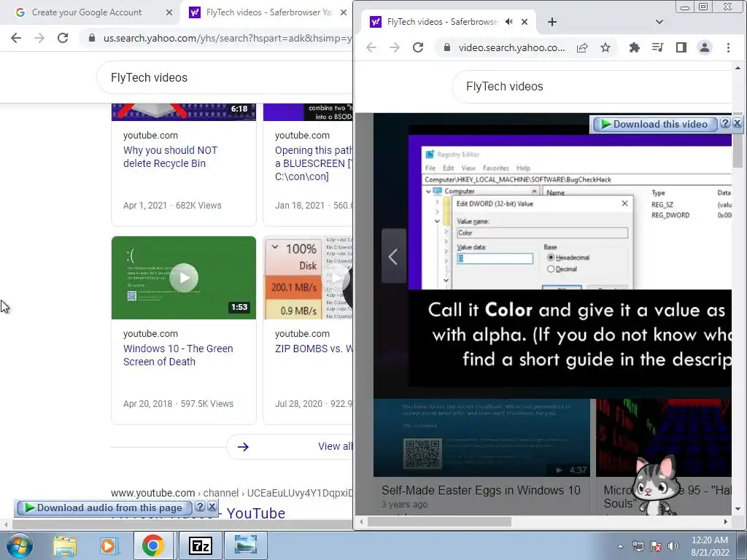Screen dimensions: 747x560
Task: Click the ZIP BOMBS 100% Disk thumbnail
Action: point(308,278)
